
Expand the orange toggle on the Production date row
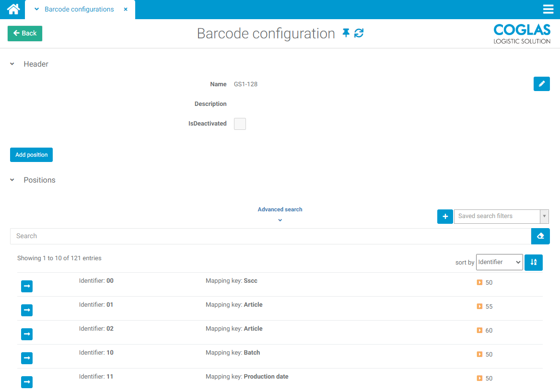[478, 378]
